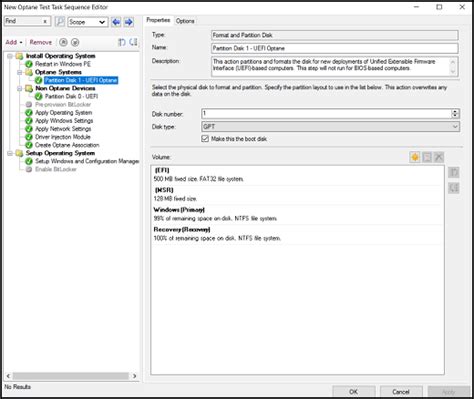Select the Recovery (Recovery) volume entry
Screen dimensions: 474x399
[297, 234]
